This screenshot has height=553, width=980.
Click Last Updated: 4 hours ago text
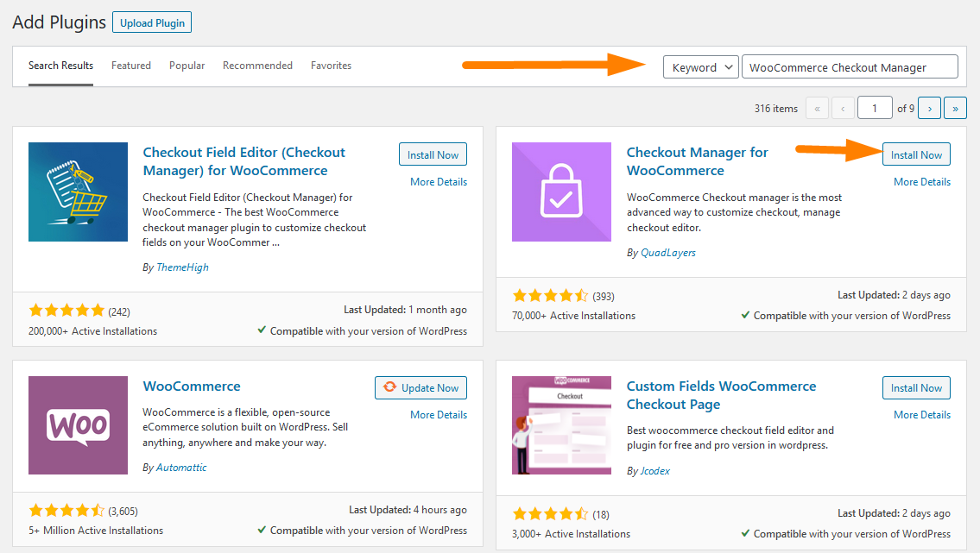408,509
